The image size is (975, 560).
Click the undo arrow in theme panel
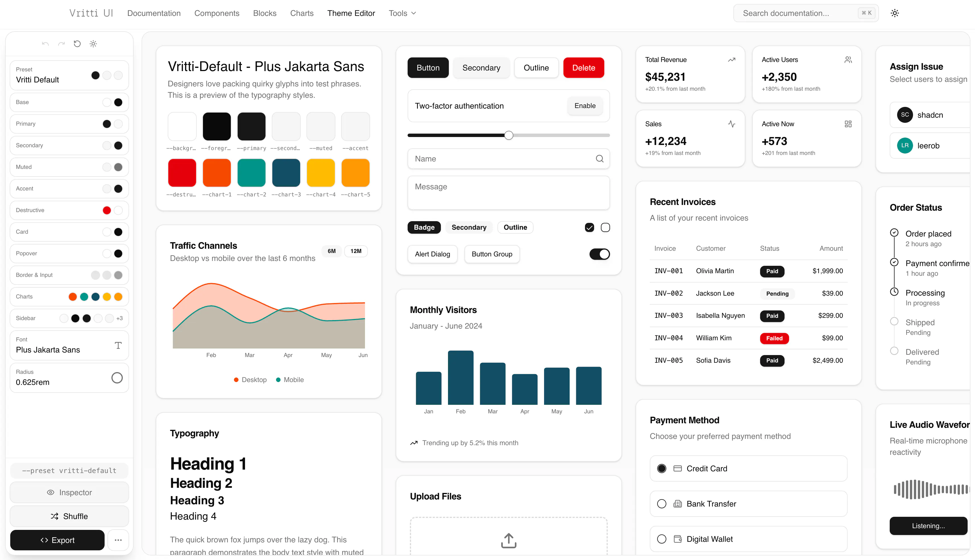(x=45, y=44)
